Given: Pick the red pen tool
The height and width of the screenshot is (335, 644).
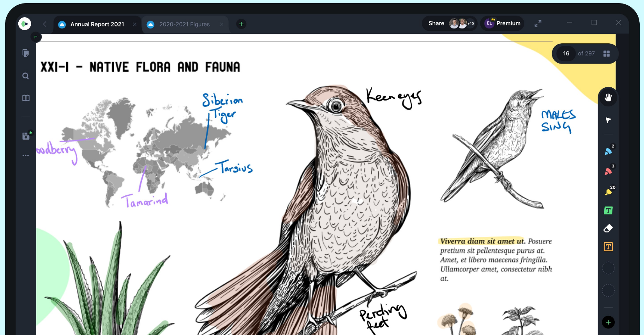Looking at the screenshot, I should coord(608,171).
